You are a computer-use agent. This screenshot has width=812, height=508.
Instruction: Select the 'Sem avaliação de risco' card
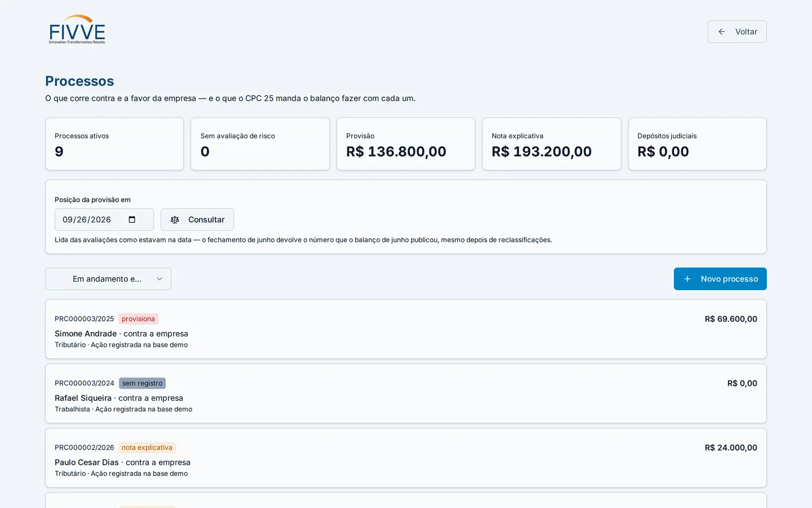tap(260, 144)
